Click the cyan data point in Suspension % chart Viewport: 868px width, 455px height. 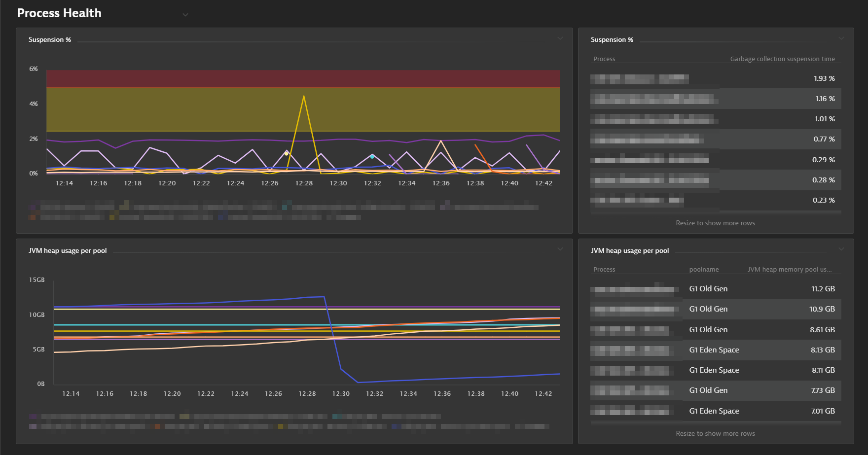coord(372,157)
